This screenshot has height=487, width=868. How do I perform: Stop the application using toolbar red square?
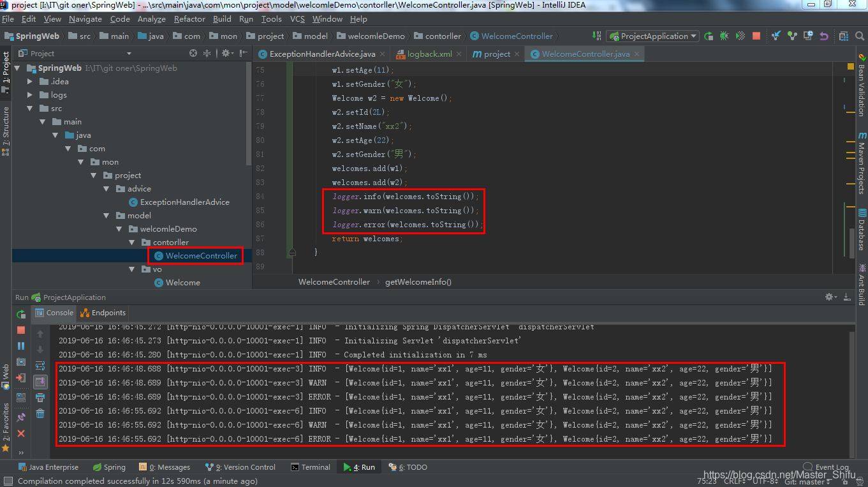tap(756, 36)
